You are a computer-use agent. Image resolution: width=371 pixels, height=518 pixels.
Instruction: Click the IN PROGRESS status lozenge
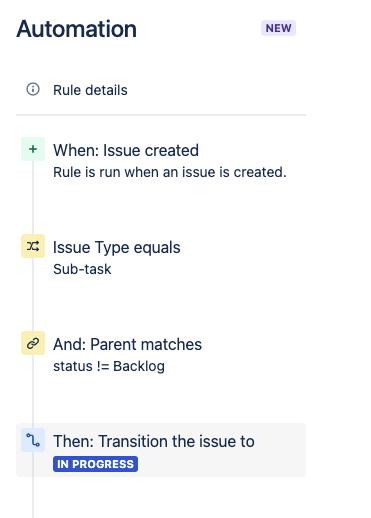pos(95,464)
